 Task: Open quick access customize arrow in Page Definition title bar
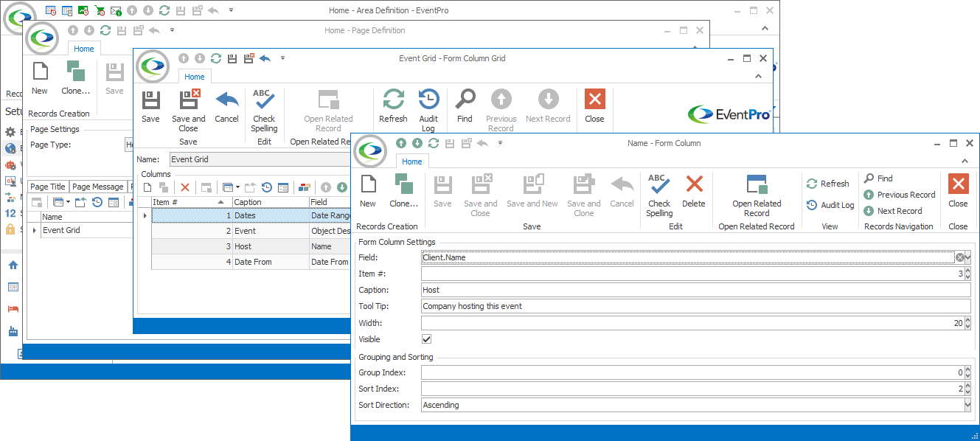click(x=173, y=30)
